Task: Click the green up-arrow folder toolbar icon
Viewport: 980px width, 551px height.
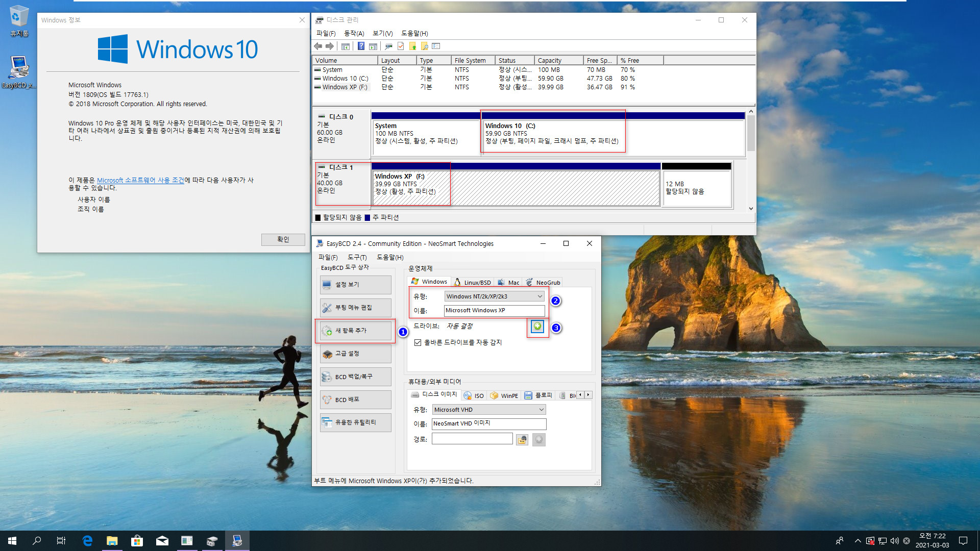Action: click(x=412, y=46)
